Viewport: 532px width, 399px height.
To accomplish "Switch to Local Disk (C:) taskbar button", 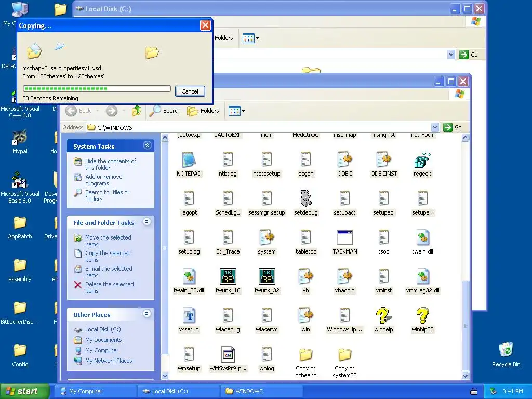I will pyautogui.click(x=179, y=391).
